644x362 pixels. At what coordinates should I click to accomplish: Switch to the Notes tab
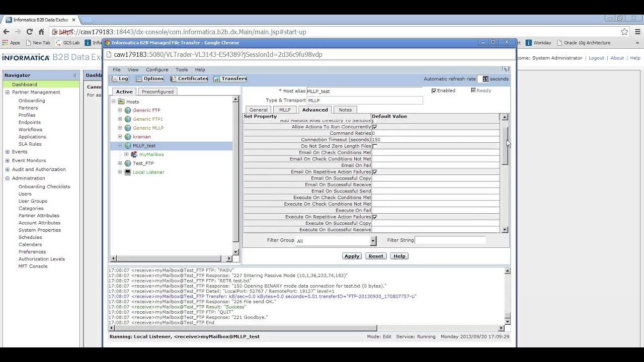pos(345,110)
